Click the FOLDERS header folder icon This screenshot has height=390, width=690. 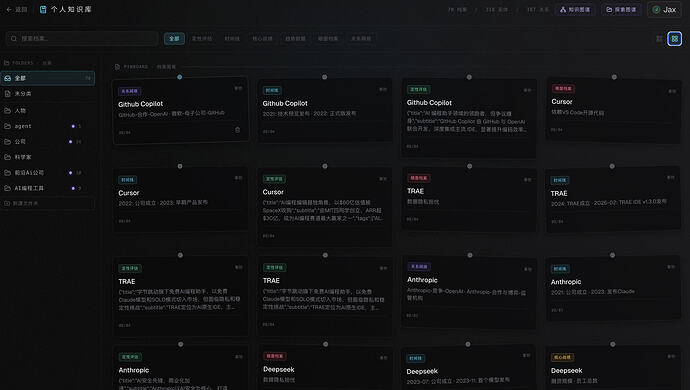point(7,63)
